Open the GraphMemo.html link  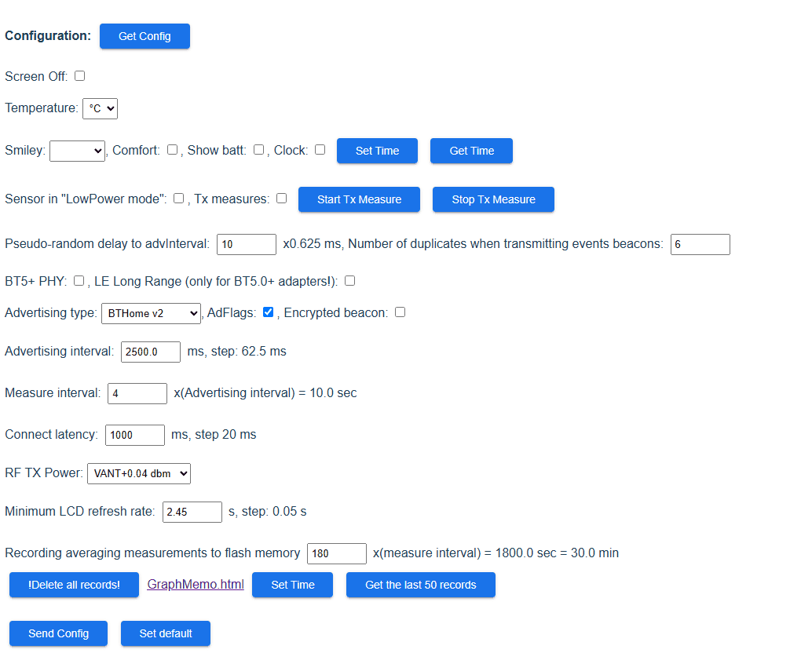[x=196, y=584]
